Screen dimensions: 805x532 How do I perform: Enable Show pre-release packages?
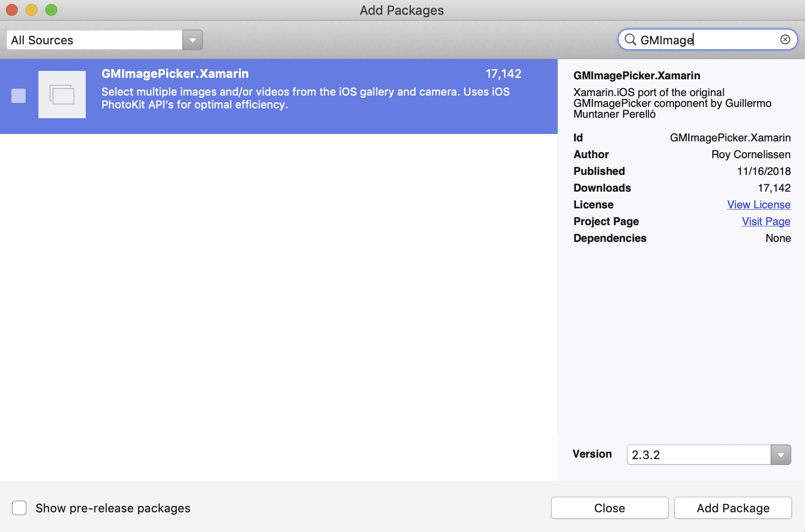click(19, 508)
